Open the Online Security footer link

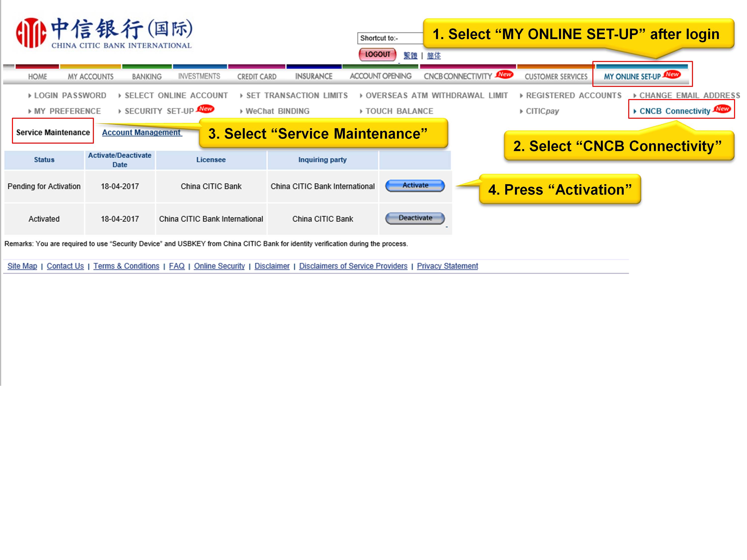pos(219,266)
